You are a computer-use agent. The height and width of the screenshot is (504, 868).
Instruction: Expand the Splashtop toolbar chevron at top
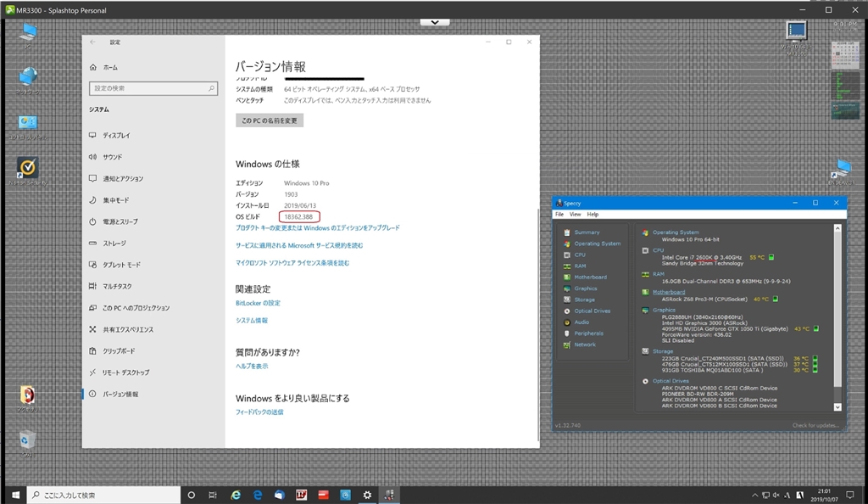(x=435, y=22)
